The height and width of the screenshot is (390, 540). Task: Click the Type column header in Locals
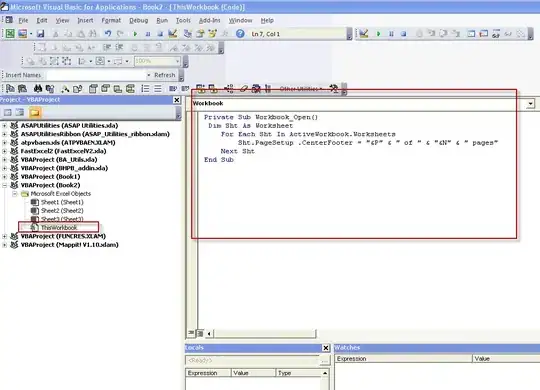tap(299, 373)
